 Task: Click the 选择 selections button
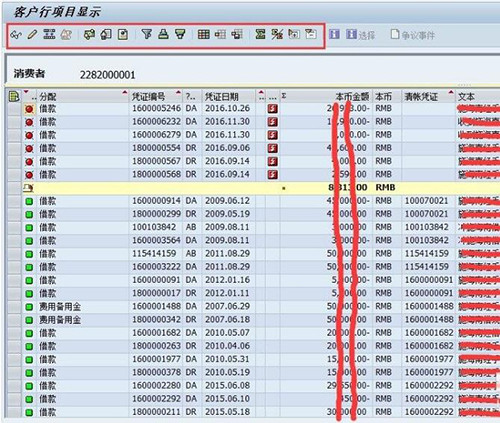pyautogui.click(x=361, y=35)
